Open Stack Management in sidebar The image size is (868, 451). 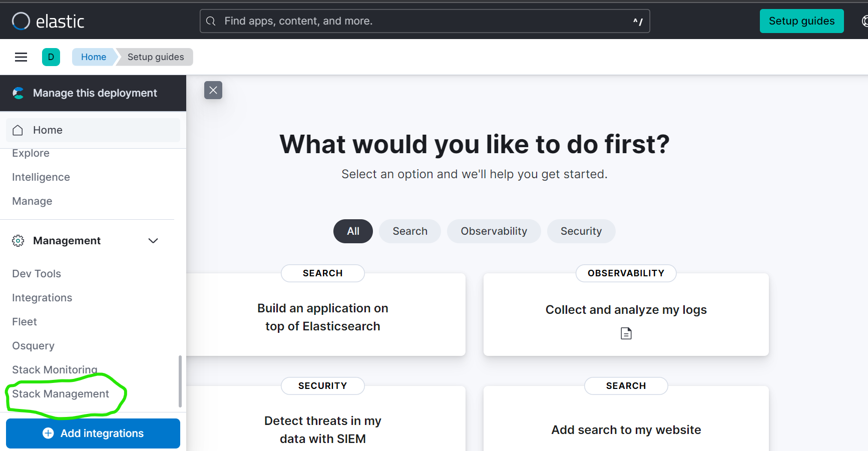61,394
